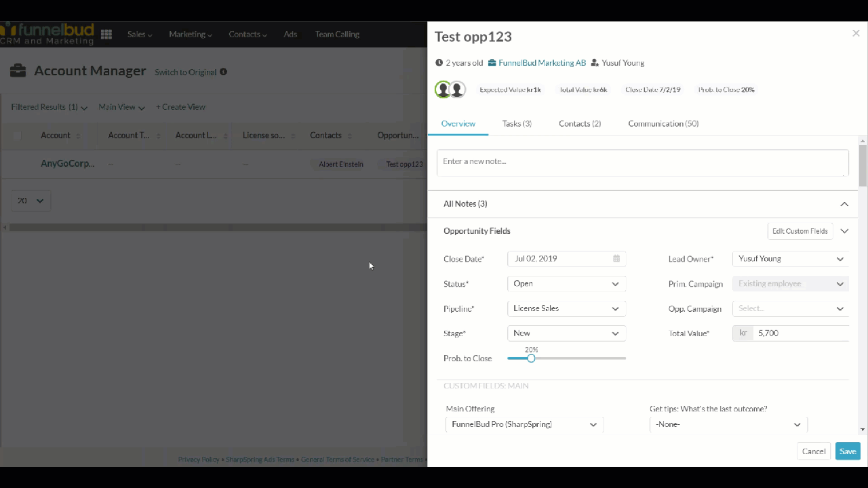Collapse the All Notes (3) section
868x488 pixels.
(844, 204)
